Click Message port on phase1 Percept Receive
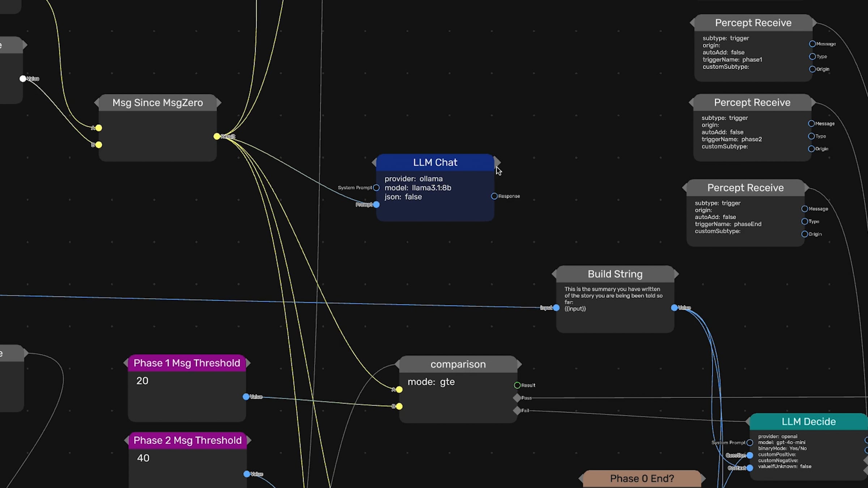This screenshot has width=868, height=488. pos(812,44)
